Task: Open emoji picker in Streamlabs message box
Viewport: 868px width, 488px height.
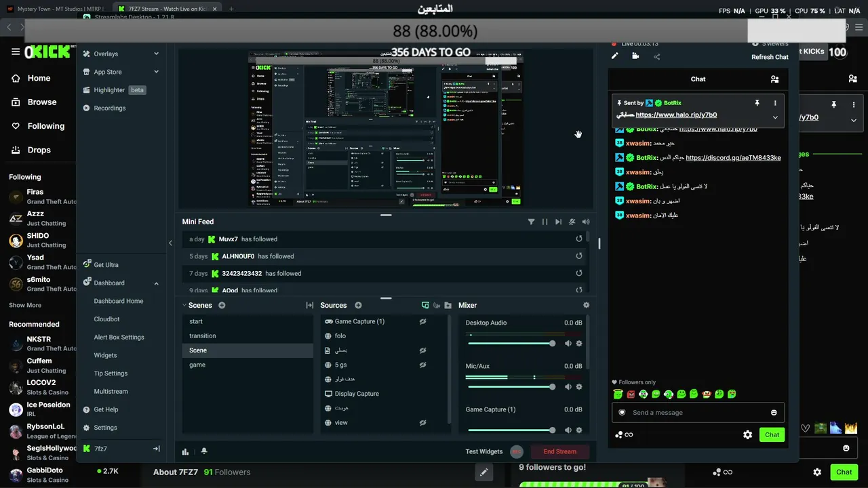Action: [774, 413]
